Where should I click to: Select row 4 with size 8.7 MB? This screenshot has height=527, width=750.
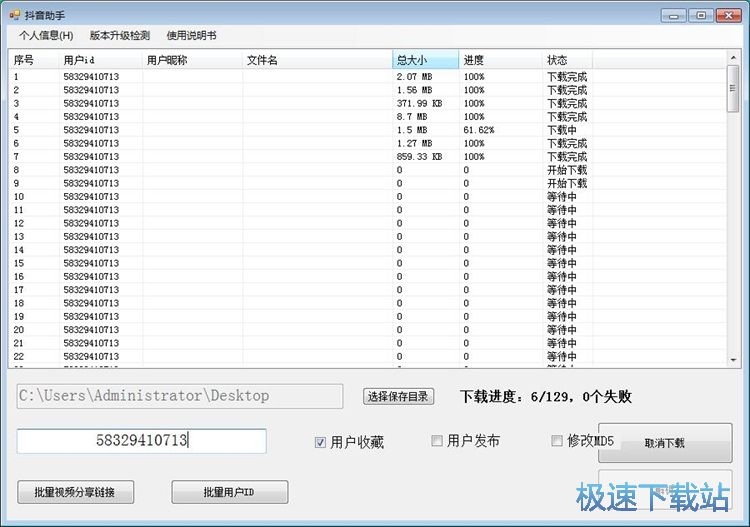[x=367, y=117]
